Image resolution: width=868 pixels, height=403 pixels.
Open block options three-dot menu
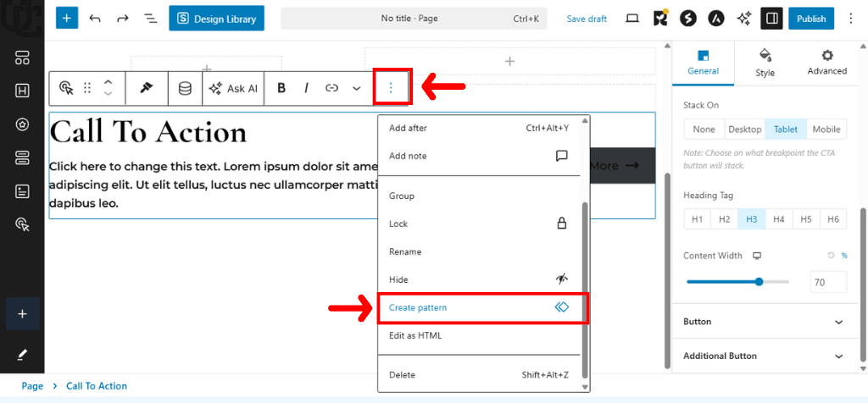coord(391,88)
